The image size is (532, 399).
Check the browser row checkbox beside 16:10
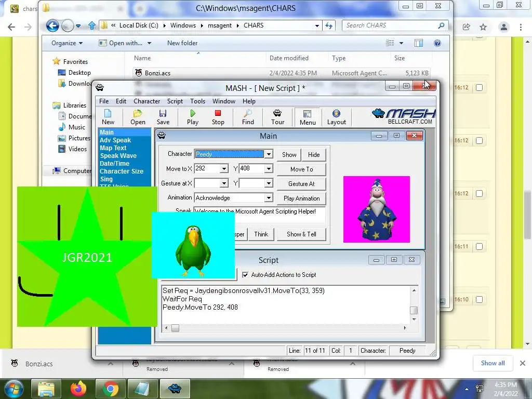tap(479, 299)
